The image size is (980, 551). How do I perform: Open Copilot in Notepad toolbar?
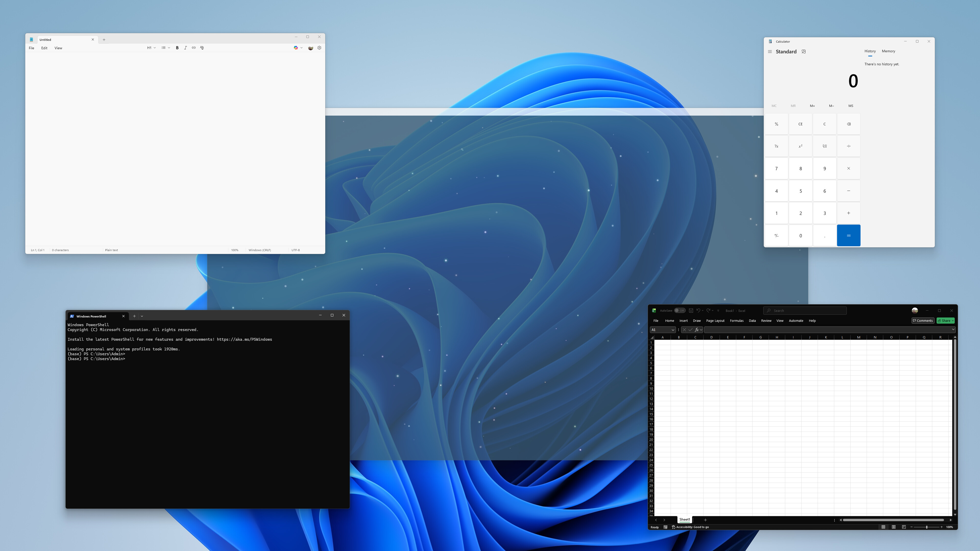pyautogui.click(x=296, y=47)
